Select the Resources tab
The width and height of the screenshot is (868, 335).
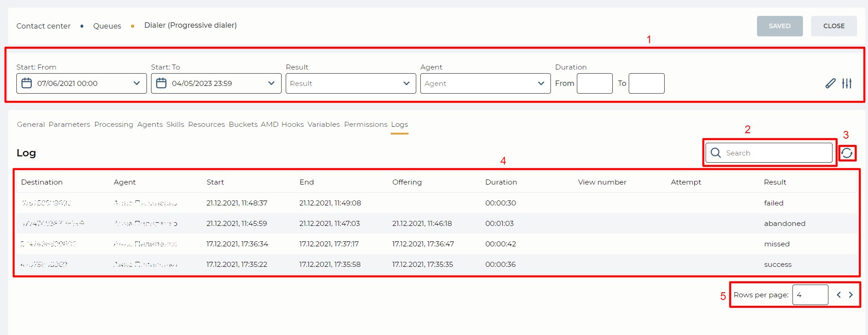coord(207,124)
